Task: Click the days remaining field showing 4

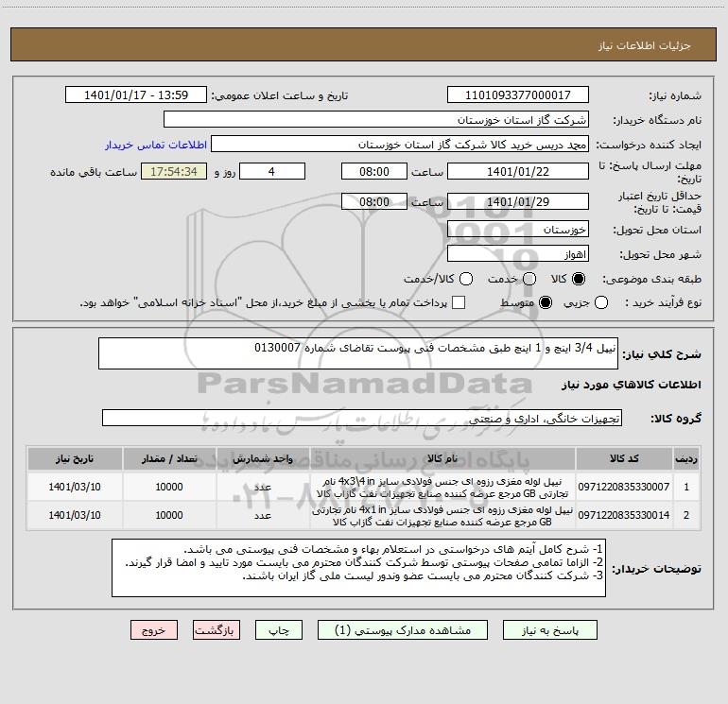Action: click(x=272, y=172)
